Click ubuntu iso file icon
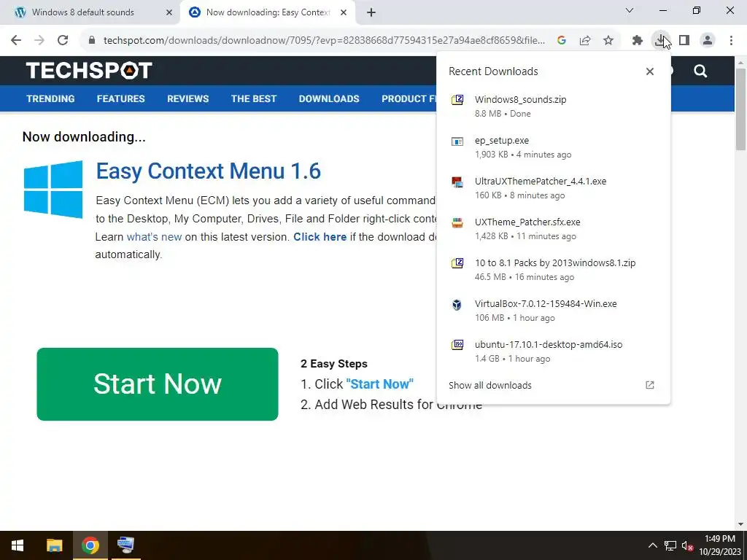 pyautogui.click(x=457, y=345)
